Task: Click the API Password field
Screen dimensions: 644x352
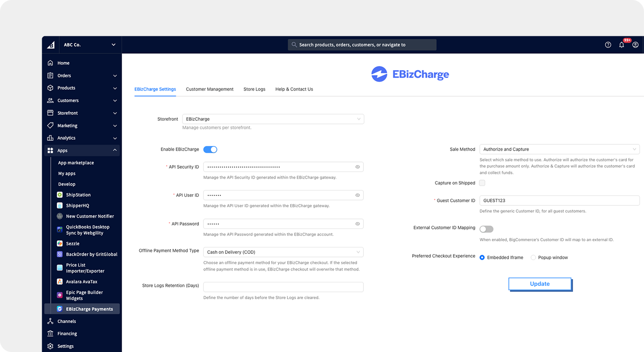Action: point(283,224)
